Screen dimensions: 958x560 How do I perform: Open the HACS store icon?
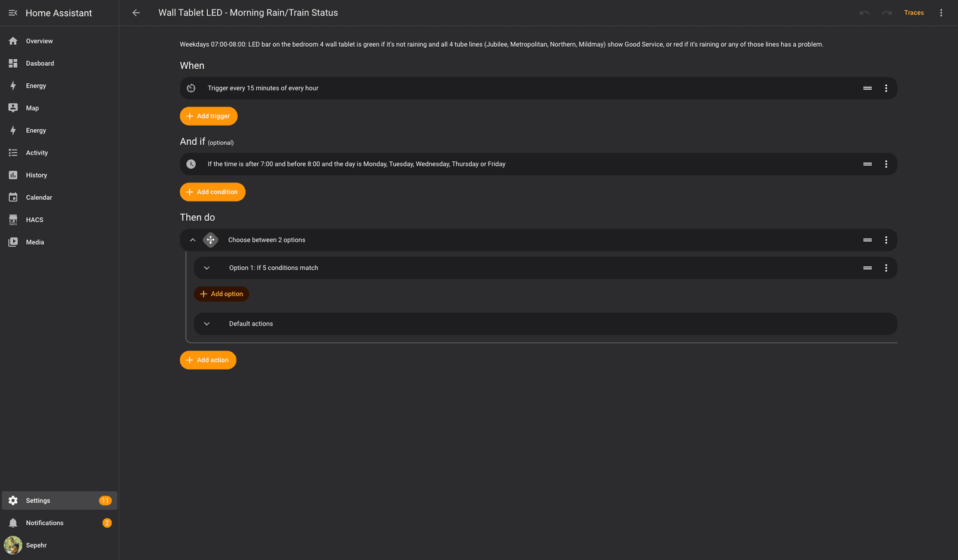pos(13,220)
